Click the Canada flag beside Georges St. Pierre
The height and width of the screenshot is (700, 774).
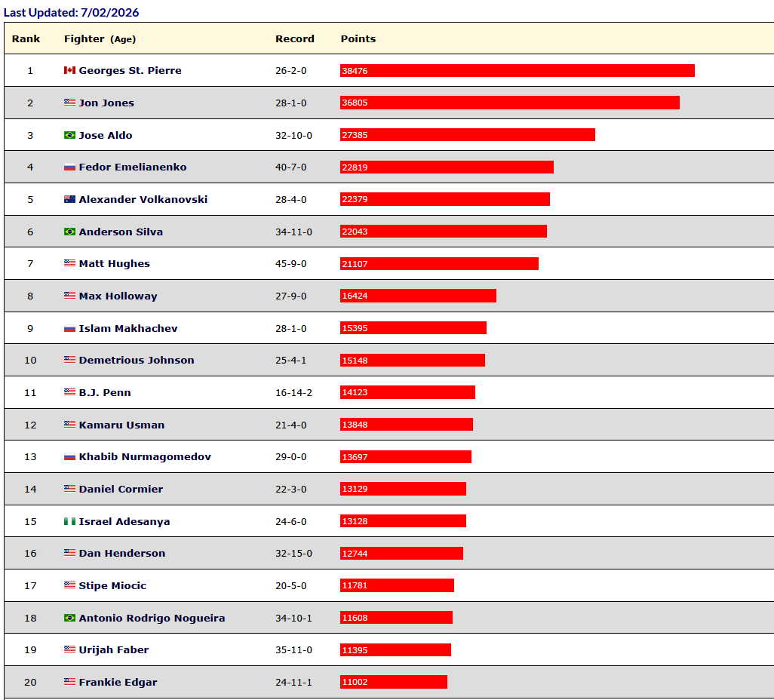tap(69, 70)
